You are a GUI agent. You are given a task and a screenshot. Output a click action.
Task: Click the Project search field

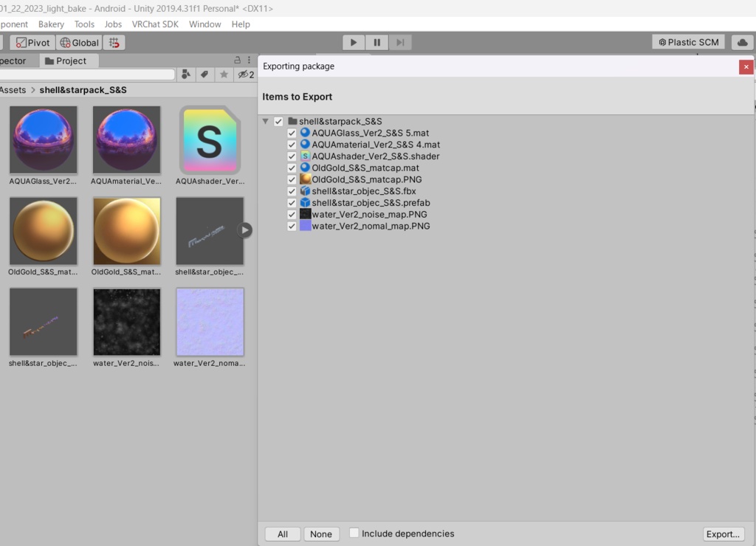tap(87, 75)
